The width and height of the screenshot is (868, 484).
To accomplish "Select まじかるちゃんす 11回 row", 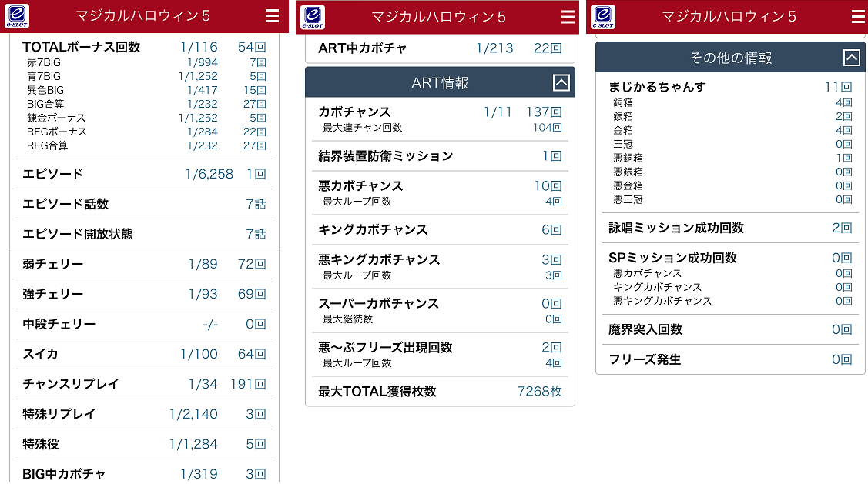I will click(x=730, y=87).
